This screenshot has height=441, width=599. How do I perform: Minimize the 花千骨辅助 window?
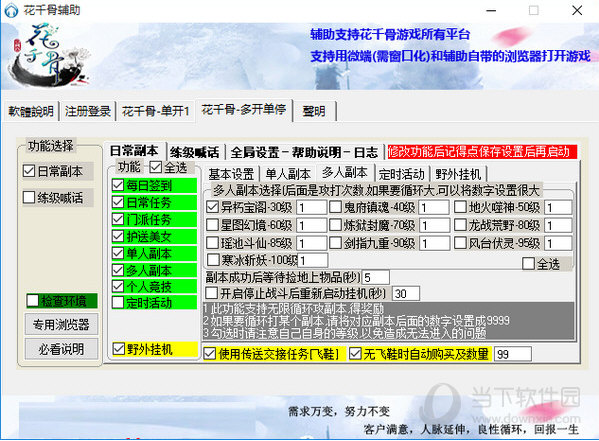point(491,10)
